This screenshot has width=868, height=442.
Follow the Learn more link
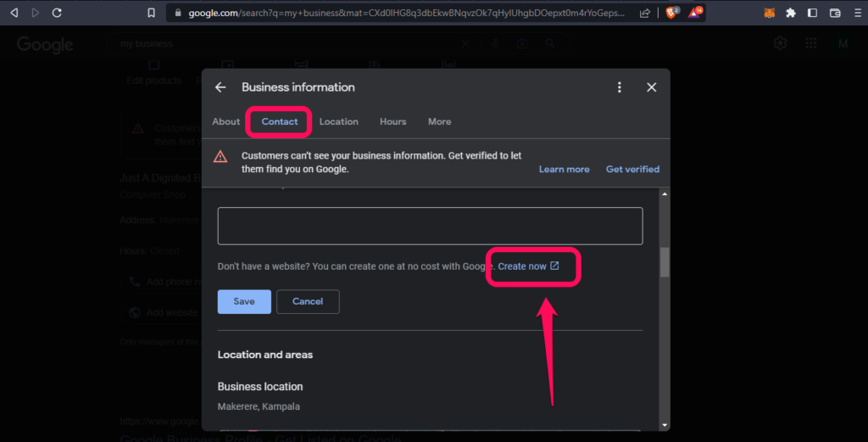point(564,170)
